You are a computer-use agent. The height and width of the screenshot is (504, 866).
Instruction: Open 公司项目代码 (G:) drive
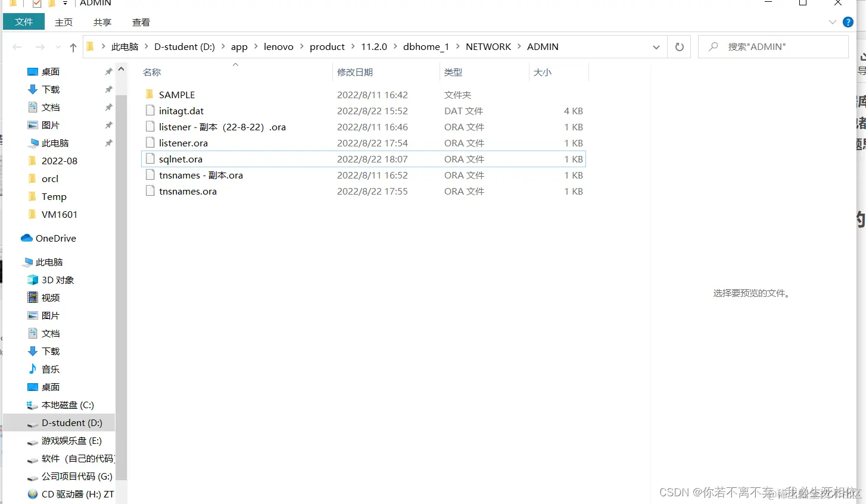[x=77, y=476]
